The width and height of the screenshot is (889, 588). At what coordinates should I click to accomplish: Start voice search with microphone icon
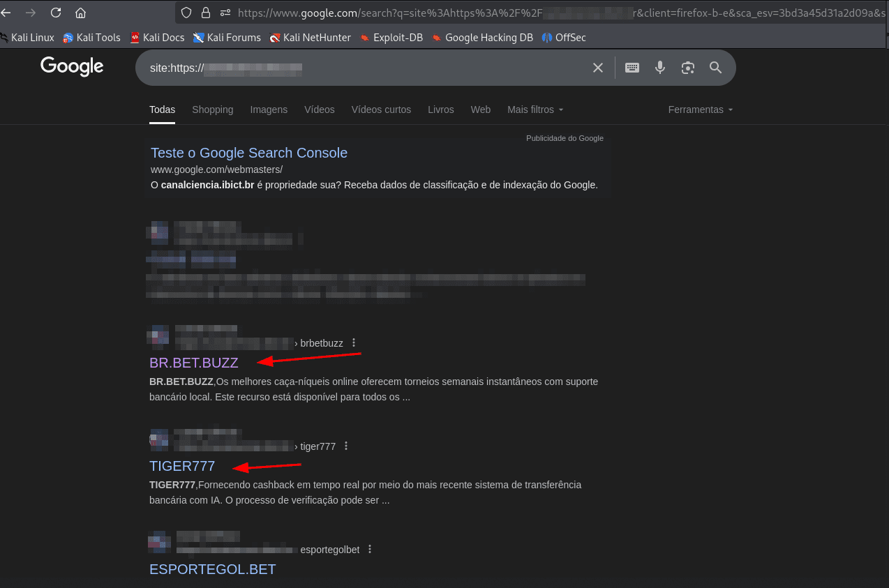pyautogui.click(x=660, y=68)
